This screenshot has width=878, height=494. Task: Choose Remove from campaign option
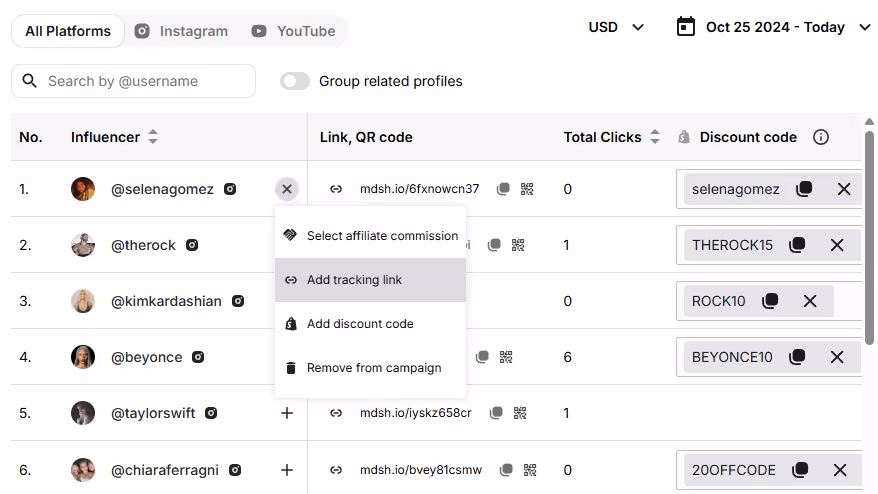[370, 368]
